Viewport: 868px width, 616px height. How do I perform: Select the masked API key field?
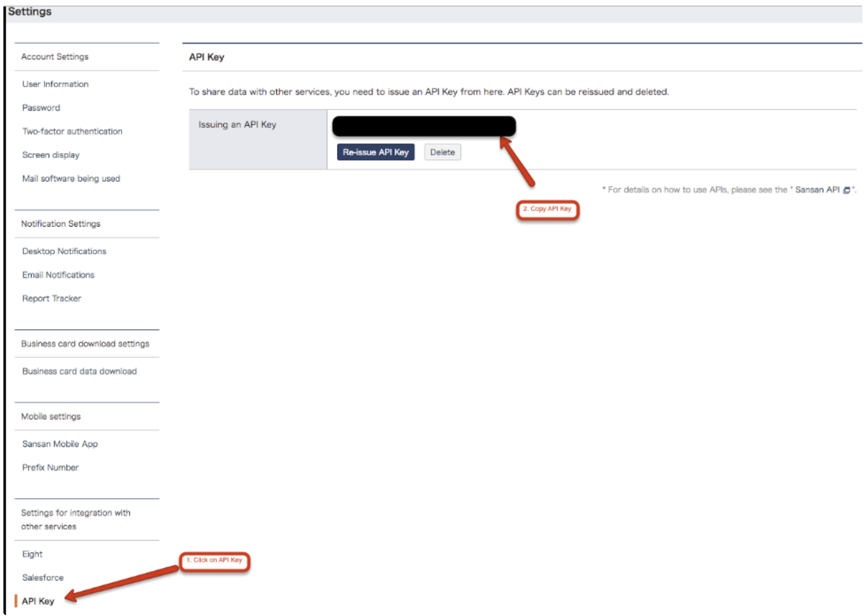[x=423, y=126]
